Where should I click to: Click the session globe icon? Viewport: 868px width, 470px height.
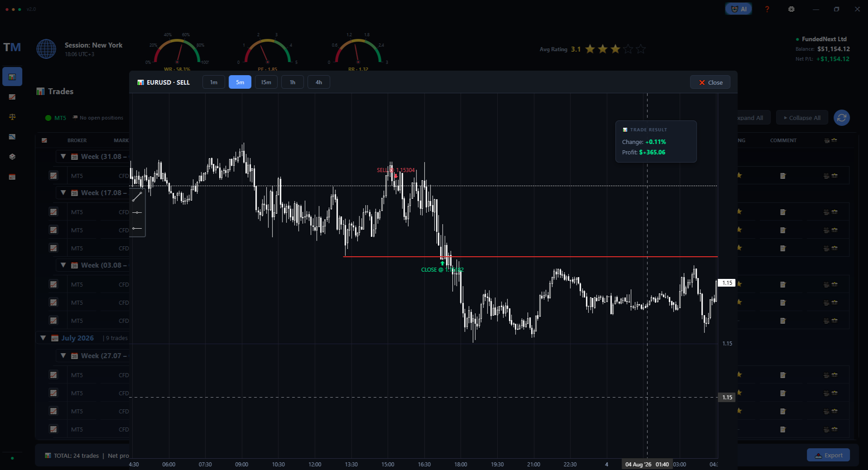pos(46,49)
